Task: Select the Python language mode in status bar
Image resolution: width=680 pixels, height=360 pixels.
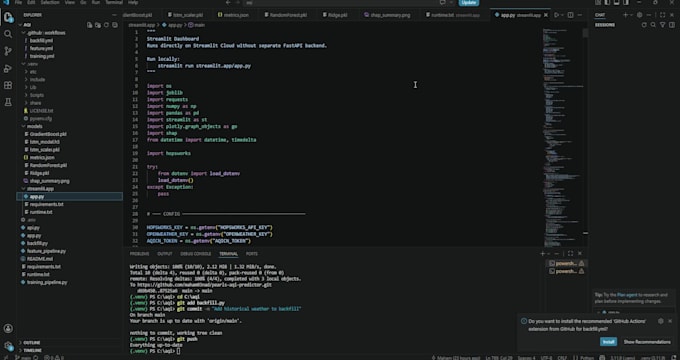Action: tap(586, 357)
